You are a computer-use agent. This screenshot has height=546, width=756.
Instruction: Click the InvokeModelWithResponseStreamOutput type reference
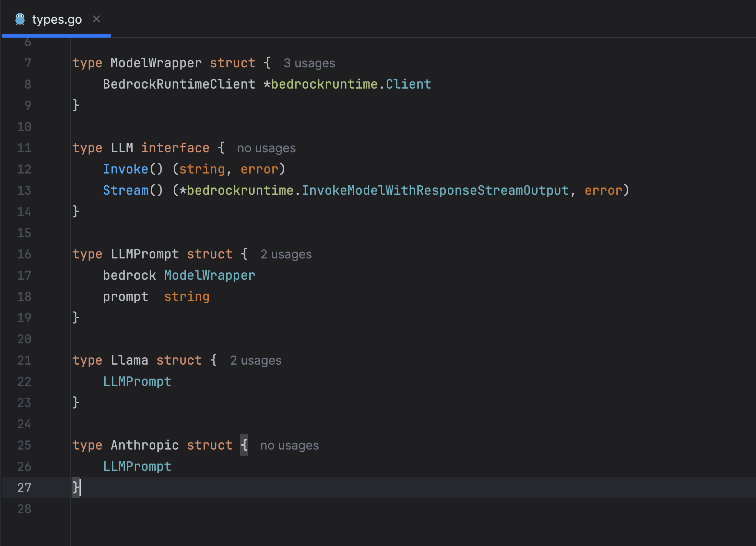coord(435,191)
